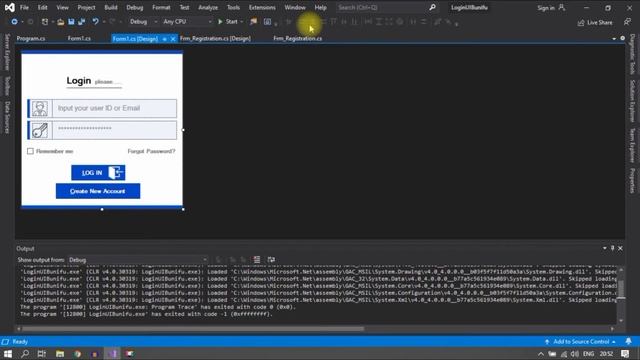Select the Forgot Password? label on form
This screenshot has width=640, height=360.
click(151, 151)
